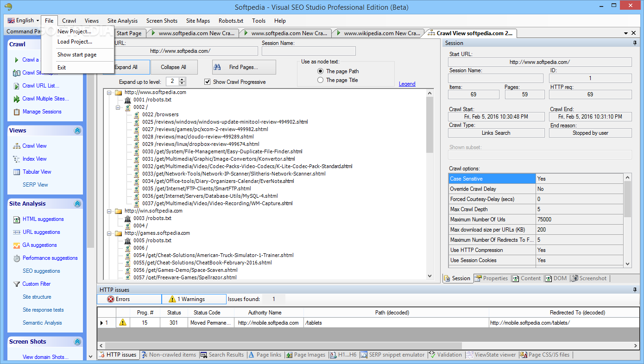The width and height of the screenshot is (644, 364).
Task: Choose New Project from File menu
Action: tap(74, 31)
